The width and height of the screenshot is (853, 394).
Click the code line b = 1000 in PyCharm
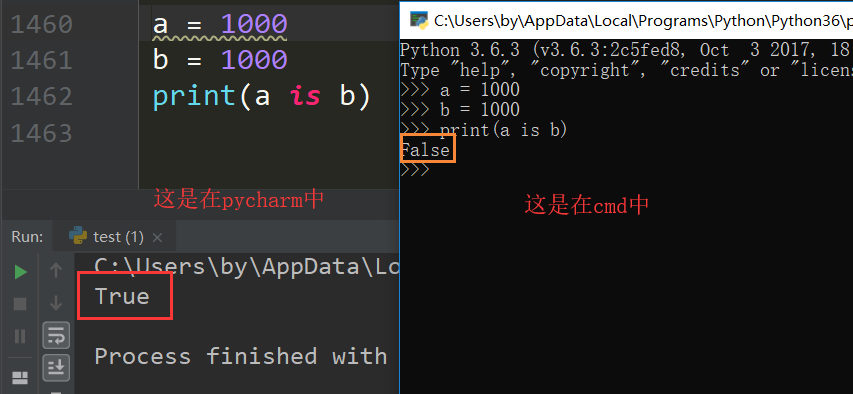(x=220, y=60)
